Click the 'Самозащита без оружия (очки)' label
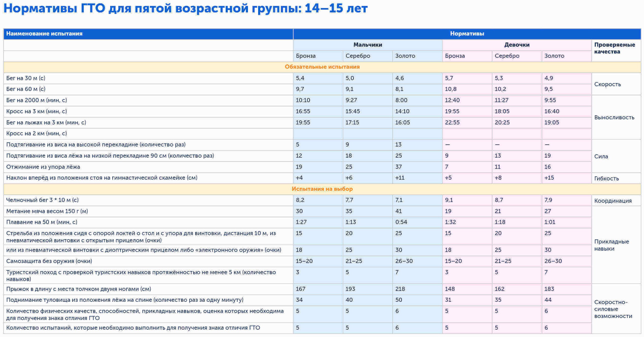This screenshot has height=337, width=644. click(49, 261)
